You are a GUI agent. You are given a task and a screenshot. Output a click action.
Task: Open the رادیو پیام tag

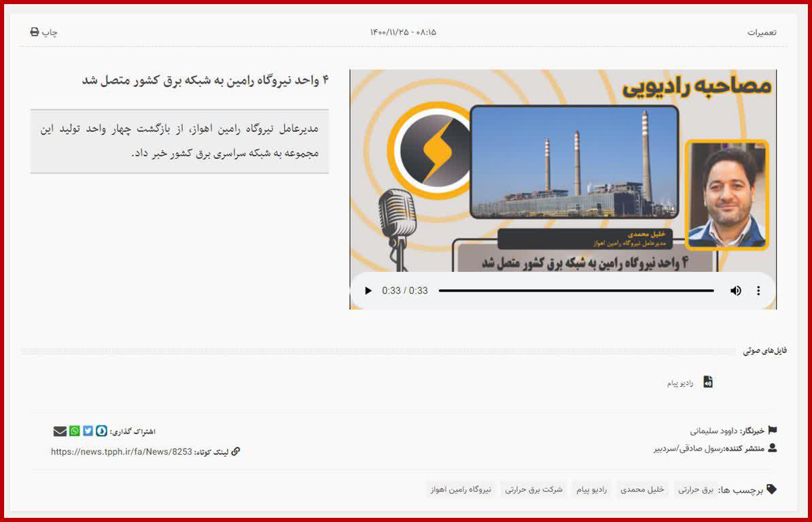pyautogui.click(x=591, y=489)
